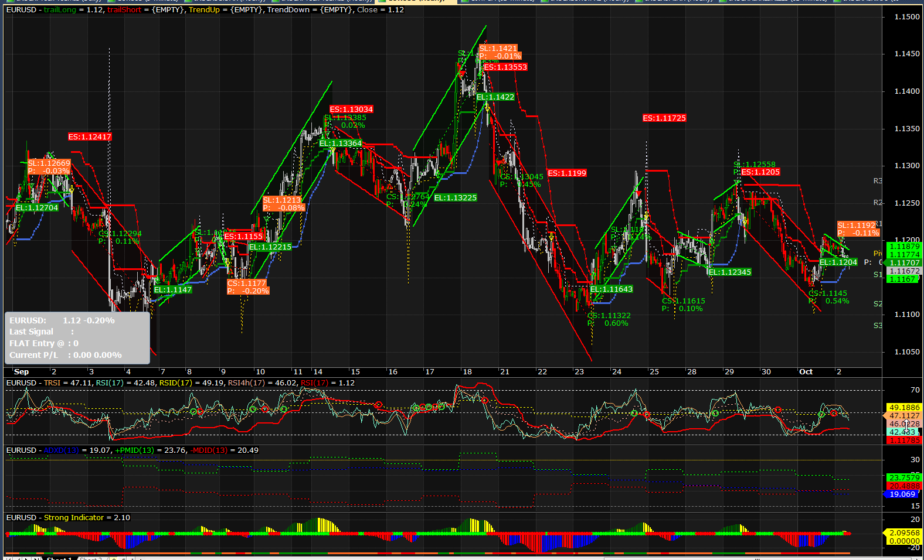This screenshot has width=924, height=560.
Task: Click the SL:1.1421 stop label
Action: coord(498,48)
